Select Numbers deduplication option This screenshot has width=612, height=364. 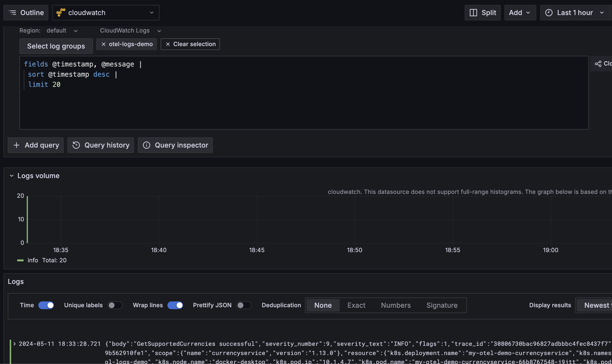(396, 305)
